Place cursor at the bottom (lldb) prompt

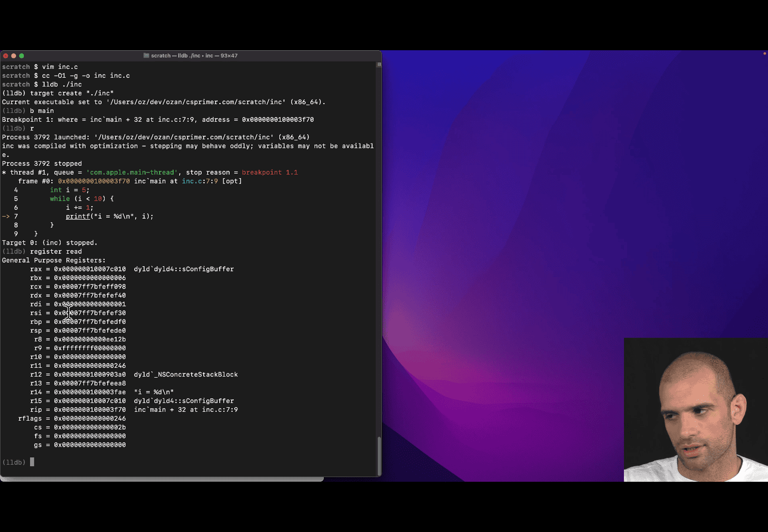click(x=32, y=462)
